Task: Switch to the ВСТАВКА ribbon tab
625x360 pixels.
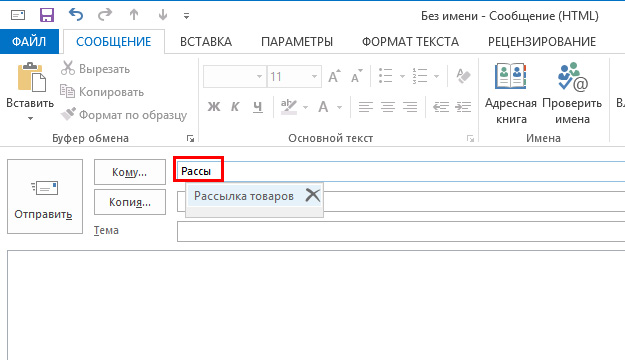Action: [206, 41]
